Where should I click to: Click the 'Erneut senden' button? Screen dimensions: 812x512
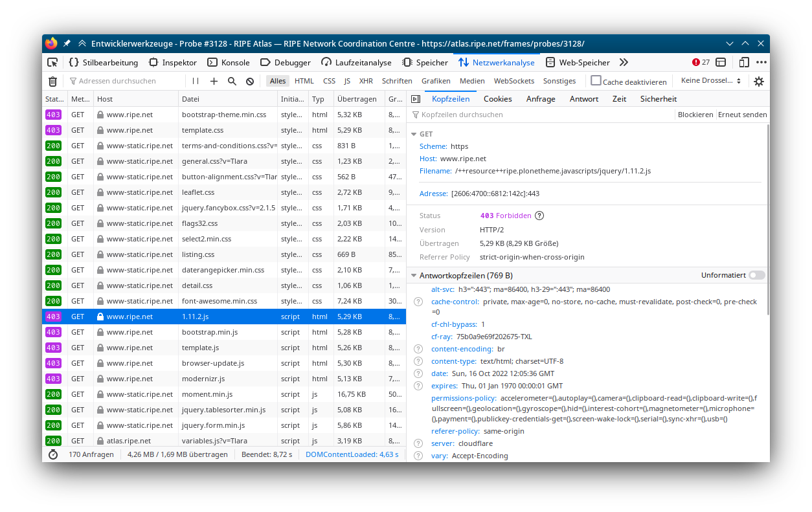pyautogui.click(x=742, y=115)
